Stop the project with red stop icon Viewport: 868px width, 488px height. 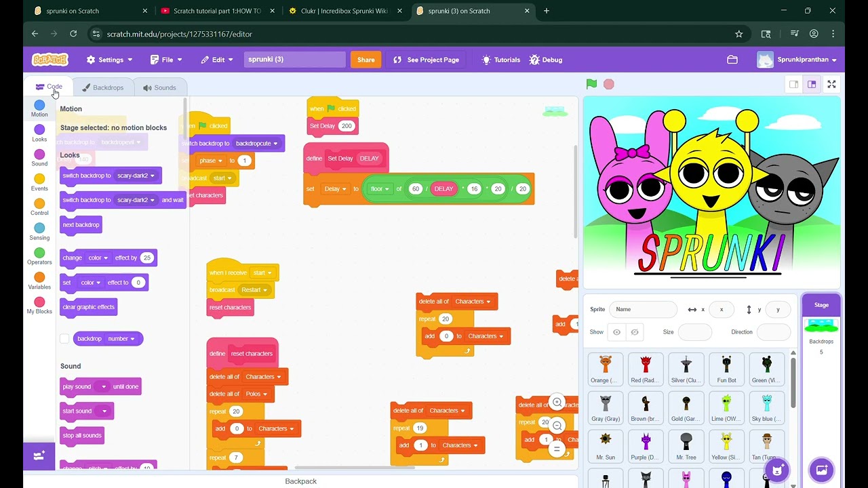tap(609, 84)
